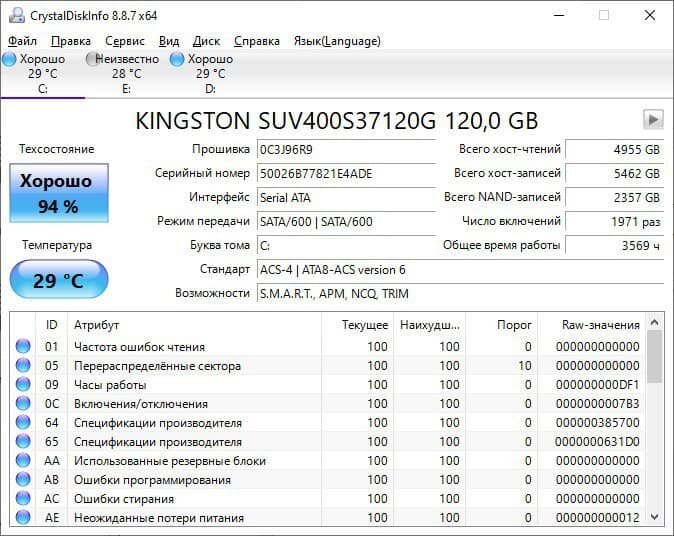
Task: Minimize the CrystalDiskInfo window
Action: pyautogui.click(x=559, y=15)
